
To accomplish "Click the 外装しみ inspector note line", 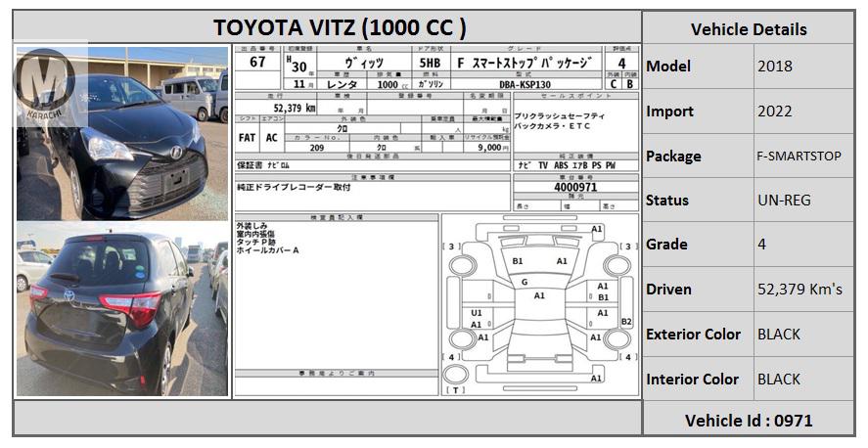I will 251,226.
